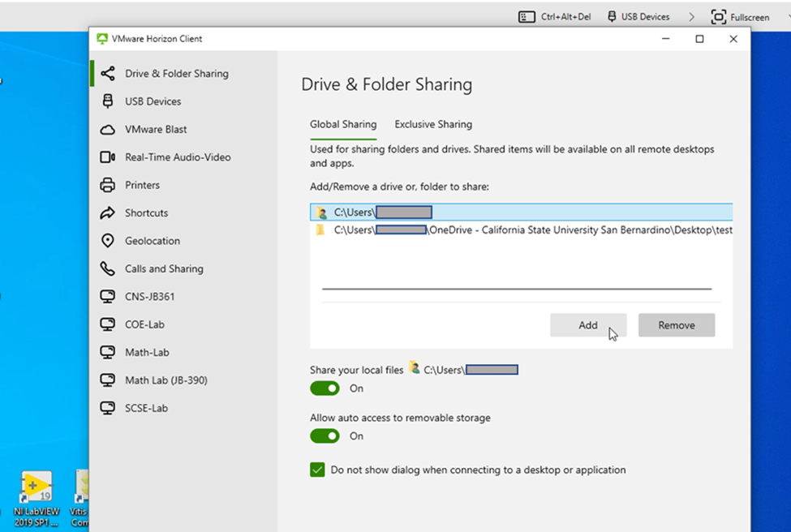Turn off Share your local files toggle
This screenshot has height=532, width=791.
pyautogui.click(x=325, y=388)
